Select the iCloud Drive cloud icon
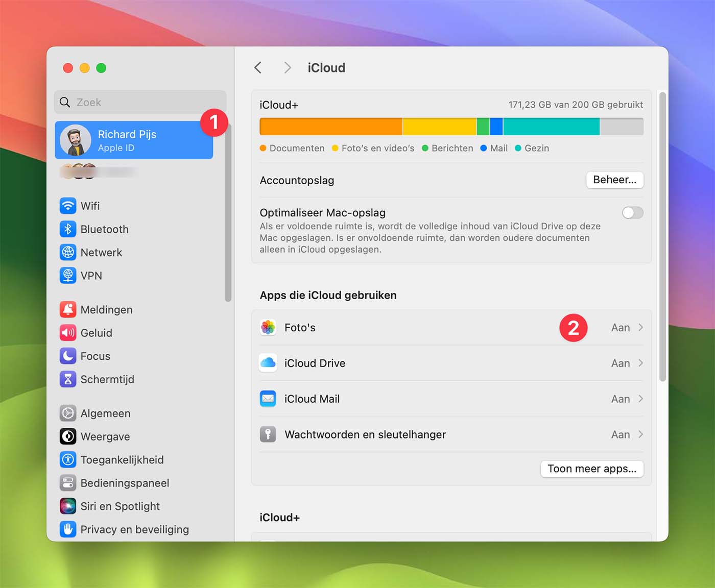The image size is (715, 588). pyautogui.click(x=268, y=363)
